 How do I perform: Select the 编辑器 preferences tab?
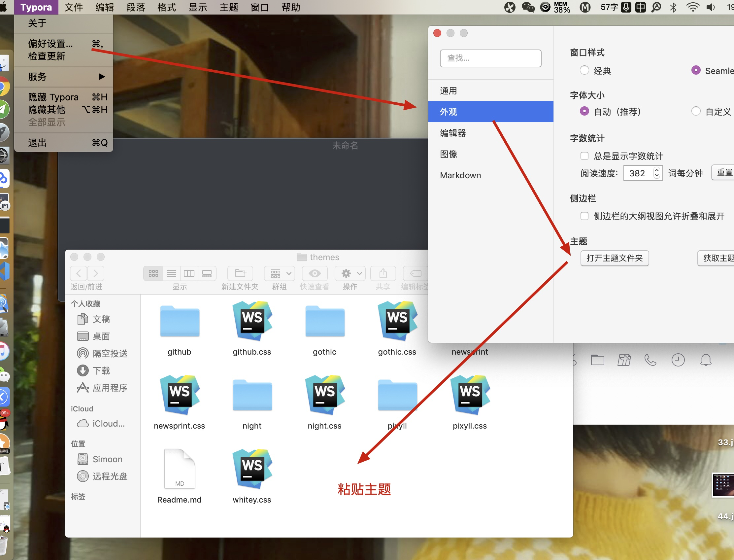point(453,133)
